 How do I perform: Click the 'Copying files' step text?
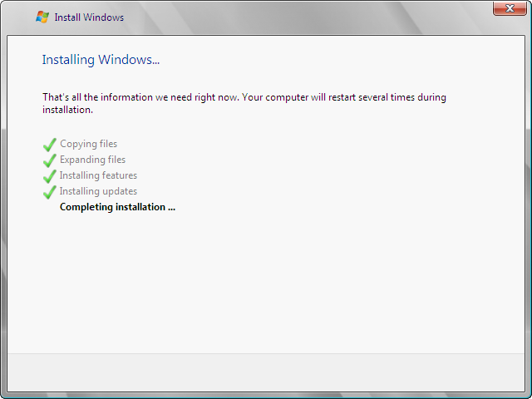tap(89, 144)
